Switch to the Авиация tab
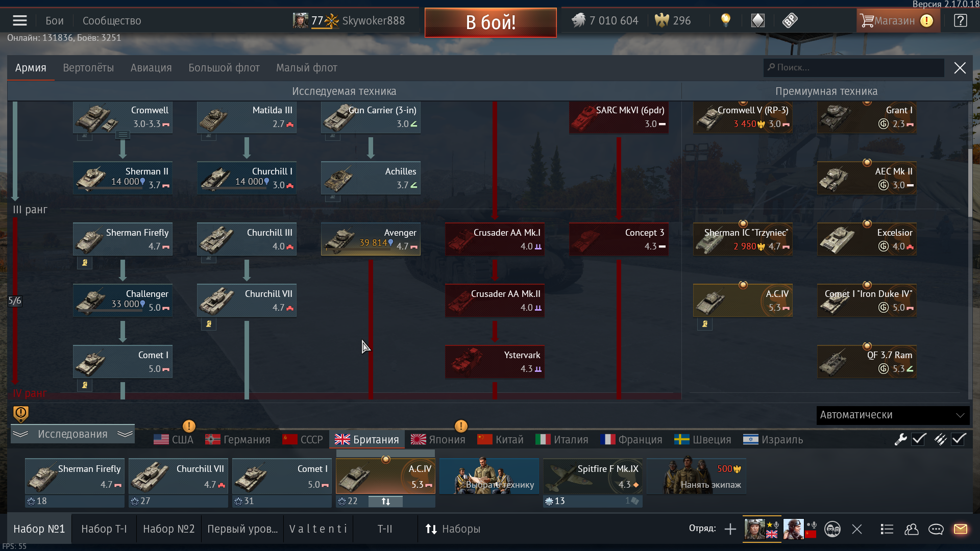 click(x=151, y=68)
